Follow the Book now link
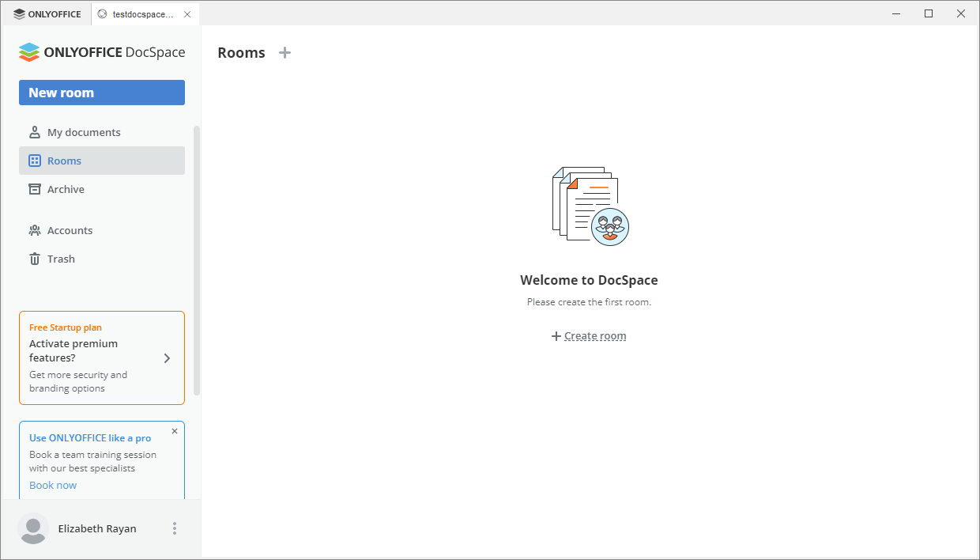 click(52, 485)
